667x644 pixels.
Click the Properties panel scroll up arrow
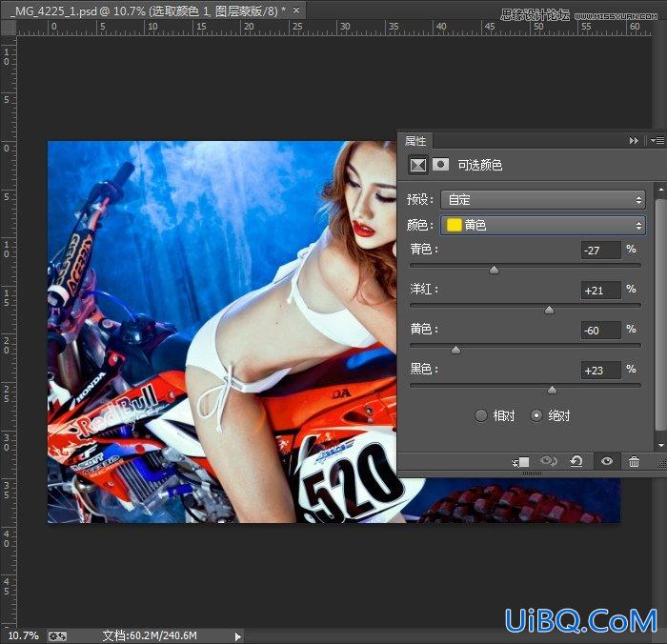[661, 189]
